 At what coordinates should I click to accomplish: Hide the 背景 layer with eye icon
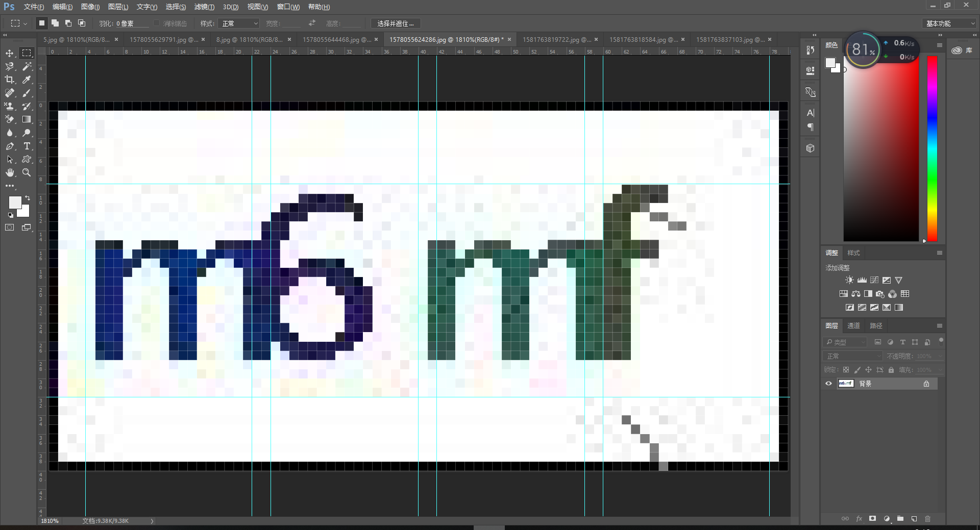point(828,384)
